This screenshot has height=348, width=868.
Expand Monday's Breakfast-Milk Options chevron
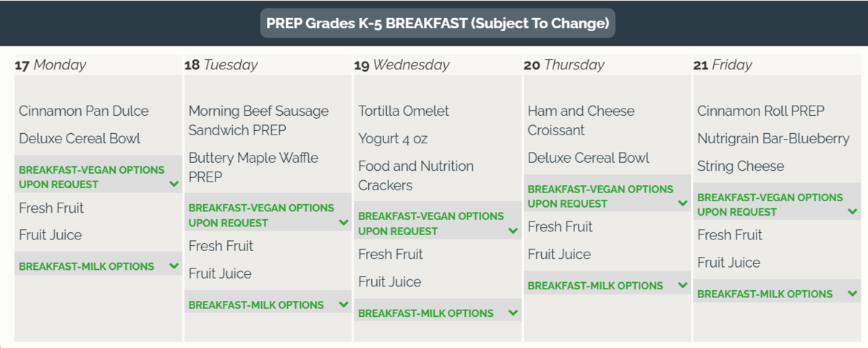click(174, 266)
